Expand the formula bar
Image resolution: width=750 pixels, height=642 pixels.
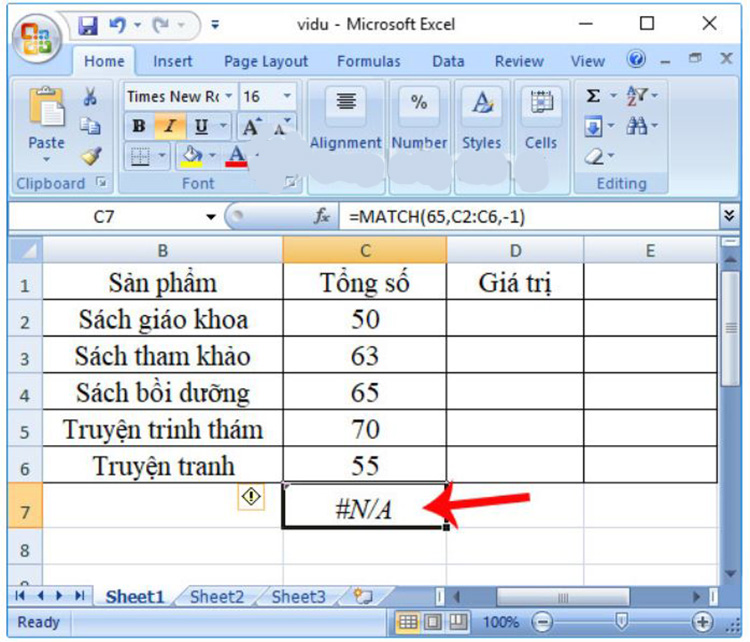[729, 216]
